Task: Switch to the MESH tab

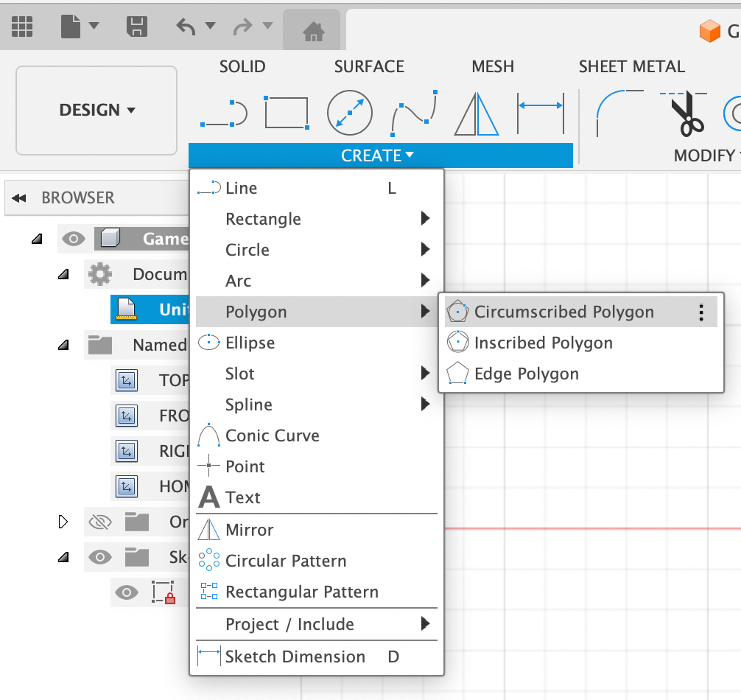Action: [493, 66]
